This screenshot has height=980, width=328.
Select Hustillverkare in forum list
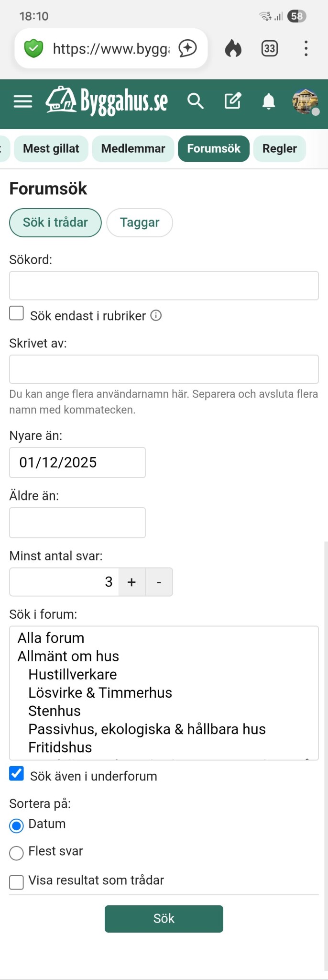point(73,674)
